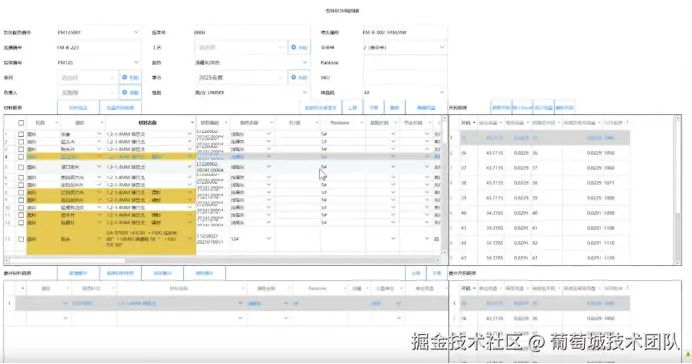The height and width of the screenshot is (364, 692).
Task: Click 删除 button above the materials table
Action: 395,107
